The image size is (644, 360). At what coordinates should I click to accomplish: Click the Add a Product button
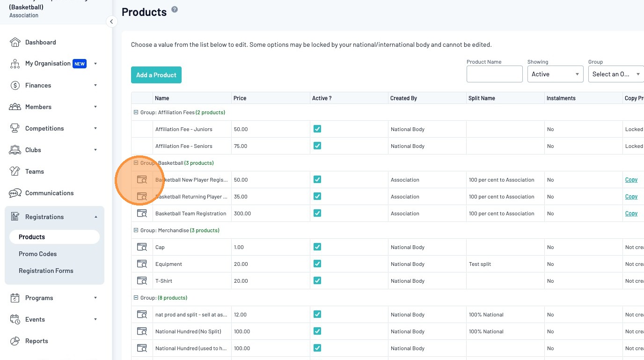coord(156,75)
